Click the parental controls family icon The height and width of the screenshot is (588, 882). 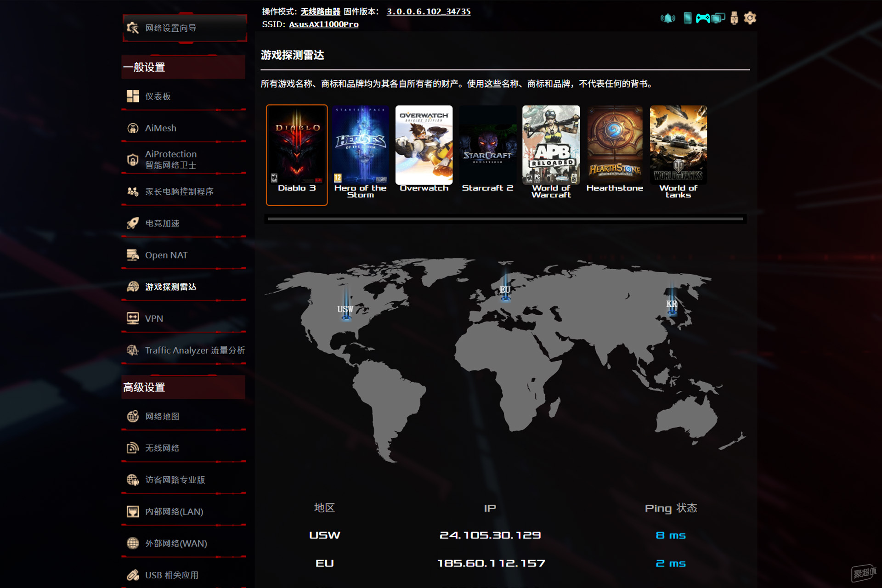pyautogui.click(x=133, y=192)
